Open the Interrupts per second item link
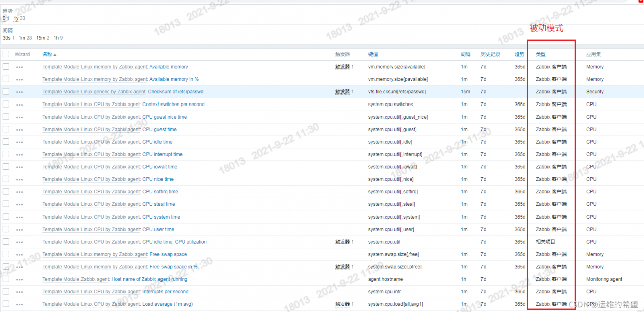Screen dimensions: 644x312 165,292
